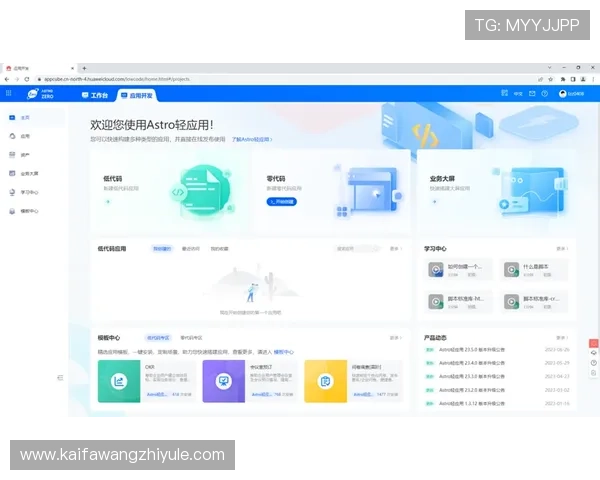
Task: Open the messages envelope icon
Action: coord(532,93)
